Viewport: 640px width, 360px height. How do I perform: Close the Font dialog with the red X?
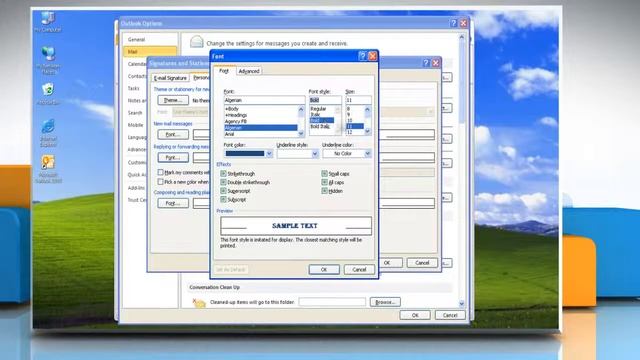[372, 56]
